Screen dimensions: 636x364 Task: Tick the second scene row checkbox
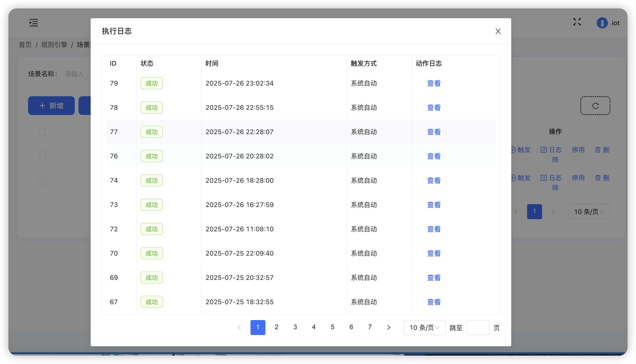(x=42, y=182)
